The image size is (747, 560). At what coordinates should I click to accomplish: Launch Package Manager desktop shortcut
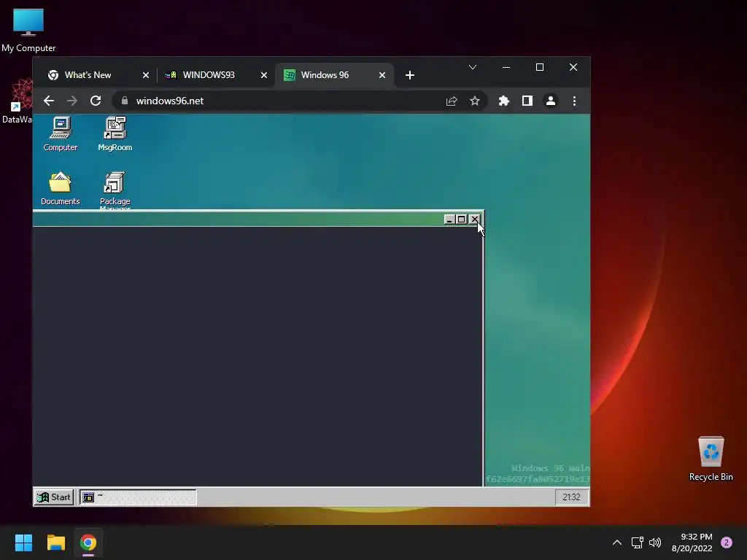pos(115,190)
